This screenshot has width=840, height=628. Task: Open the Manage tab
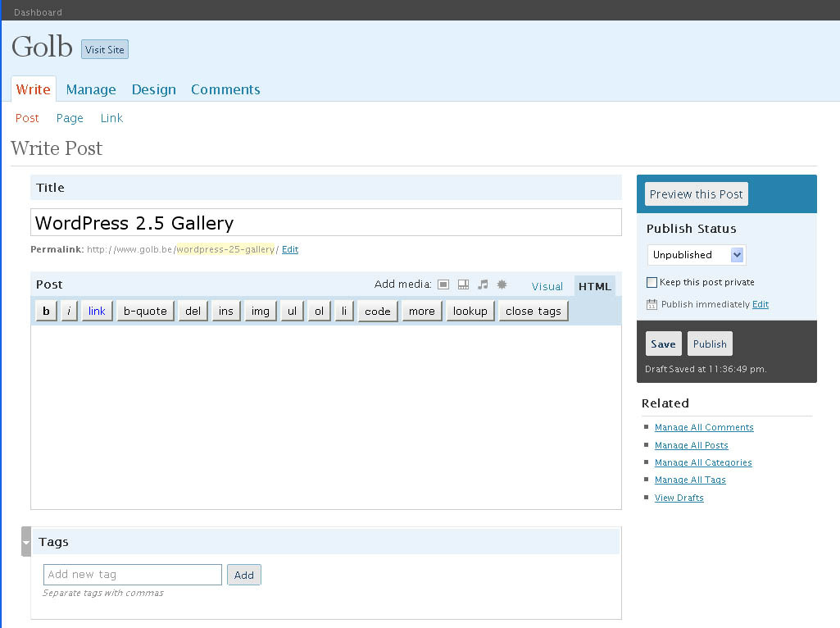[91, 89]
